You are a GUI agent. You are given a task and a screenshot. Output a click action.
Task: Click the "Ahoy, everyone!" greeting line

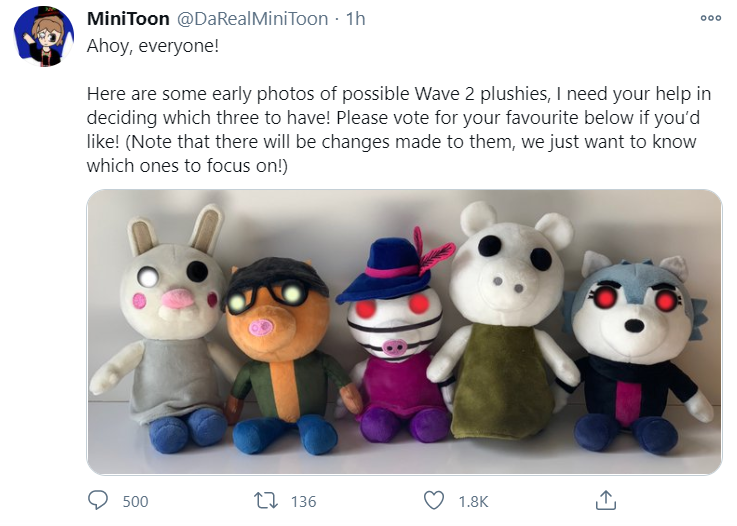click(x=153, y=46)
